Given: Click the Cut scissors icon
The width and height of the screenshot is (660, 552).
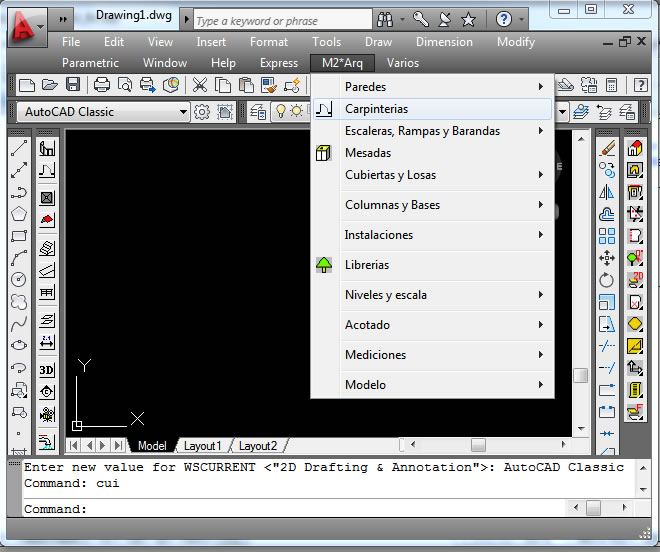Looking at the screenshot, I should pos(200,86).
